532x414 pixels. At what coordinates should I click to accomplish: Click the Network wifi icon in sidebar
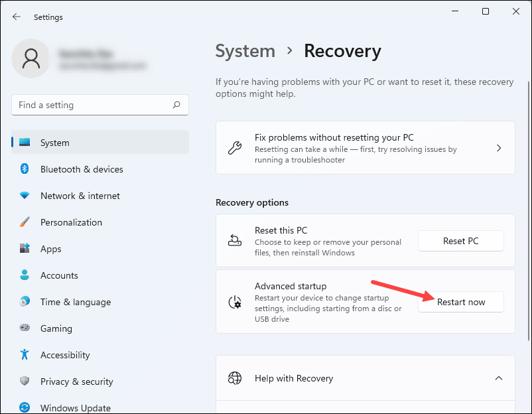[x=25, y=196]
